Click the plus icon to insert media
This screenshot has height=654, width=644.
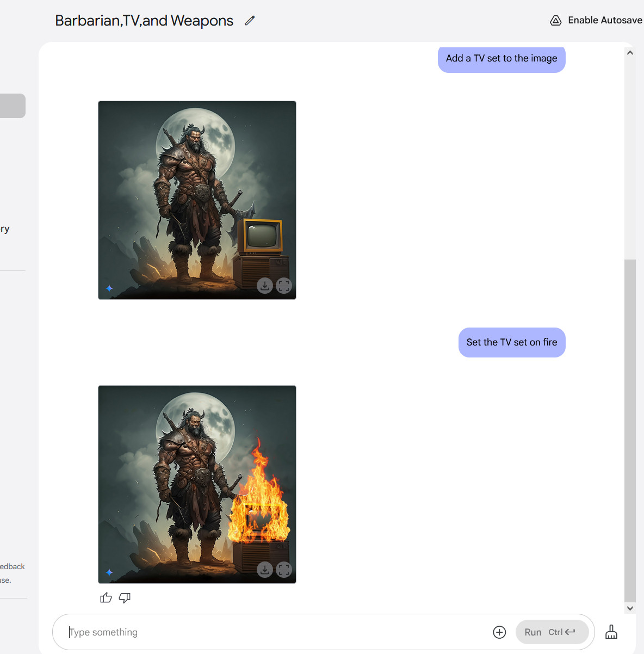click(x=499, y=632)
